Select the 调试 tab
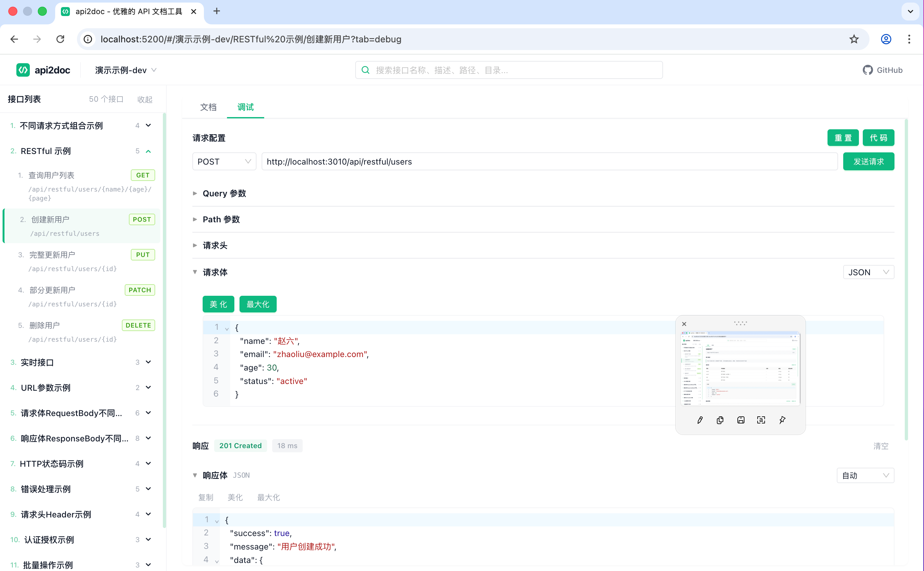 [x=245, y=107]
